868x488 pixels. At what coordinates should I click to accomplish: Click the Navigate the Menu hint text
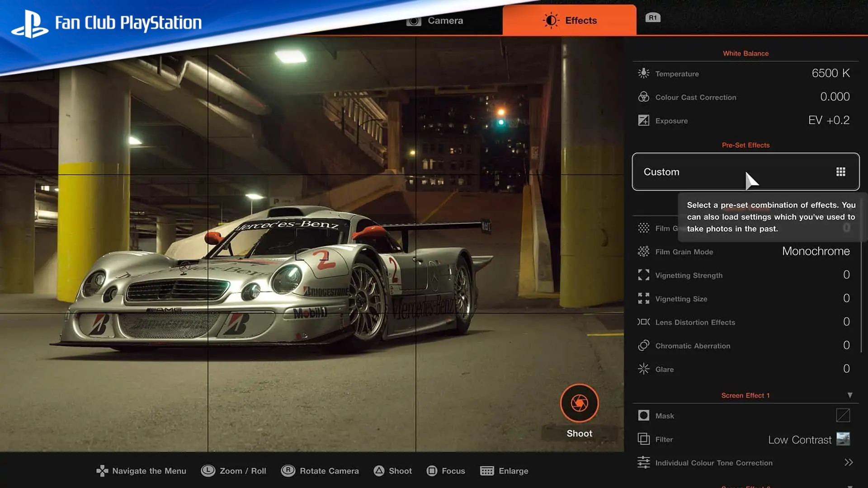[149, 471]
